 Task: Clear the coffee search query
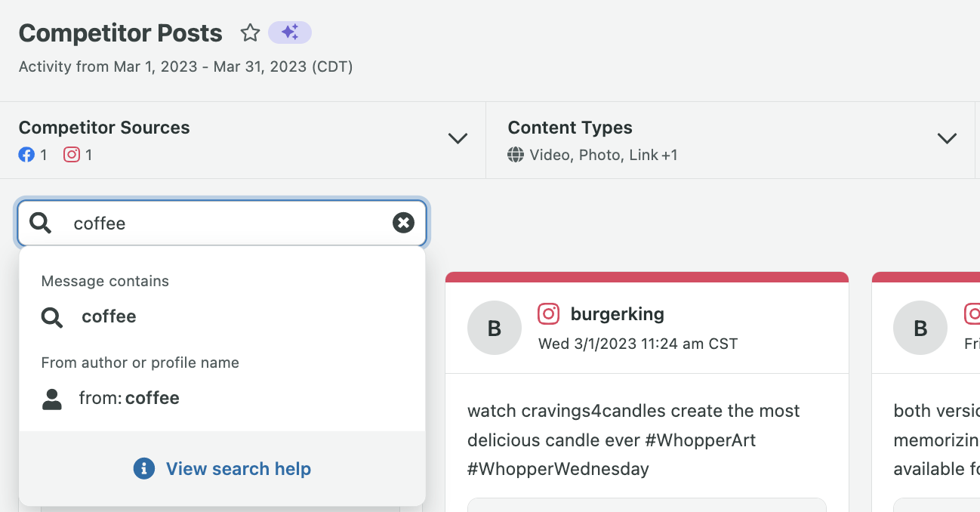(403, 222)
